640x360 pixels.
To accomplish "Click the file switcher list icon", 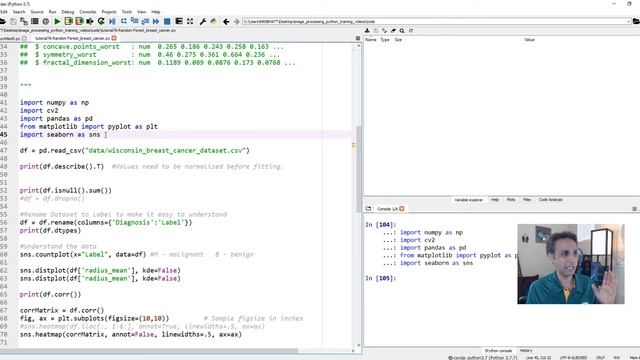I will pyautogui.click(x=35, y=21).
